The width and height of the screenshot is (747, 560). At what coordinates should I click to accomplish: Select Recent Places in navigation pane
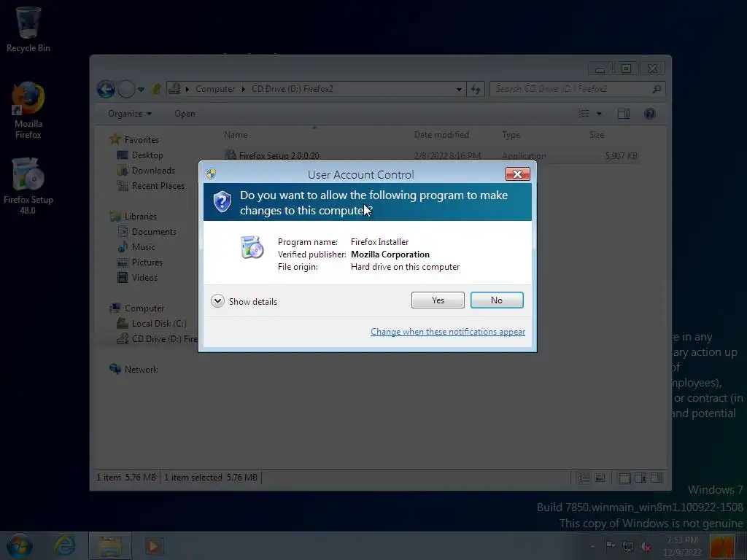tap(158, 186)
